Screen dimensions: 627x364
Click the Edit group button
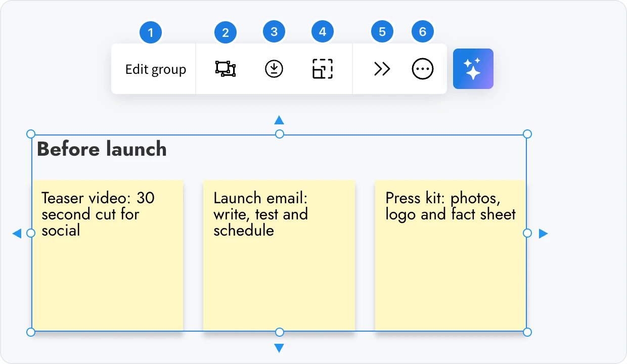[156, 69]
